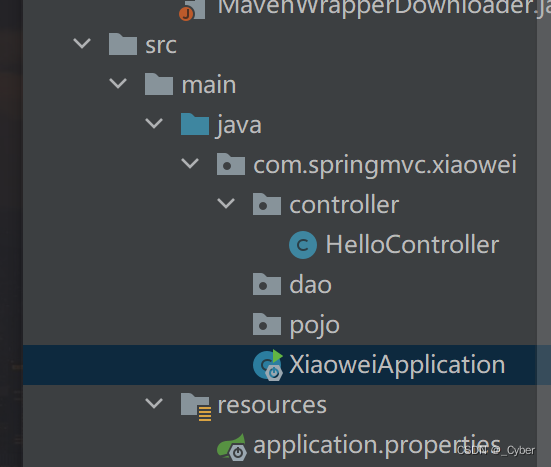
Task: Click the resources folder icon
Action: tap(196, 407)
